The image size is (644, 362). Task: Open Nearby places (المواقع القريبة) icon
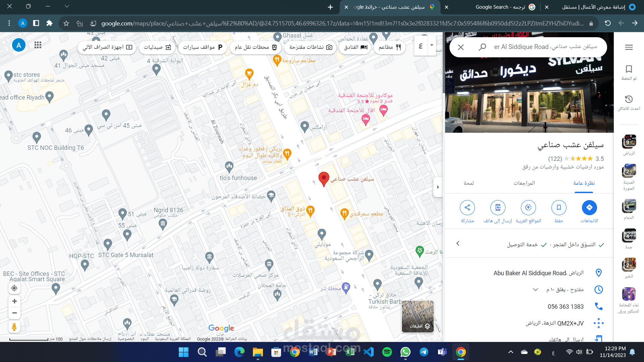coord(528,208)
